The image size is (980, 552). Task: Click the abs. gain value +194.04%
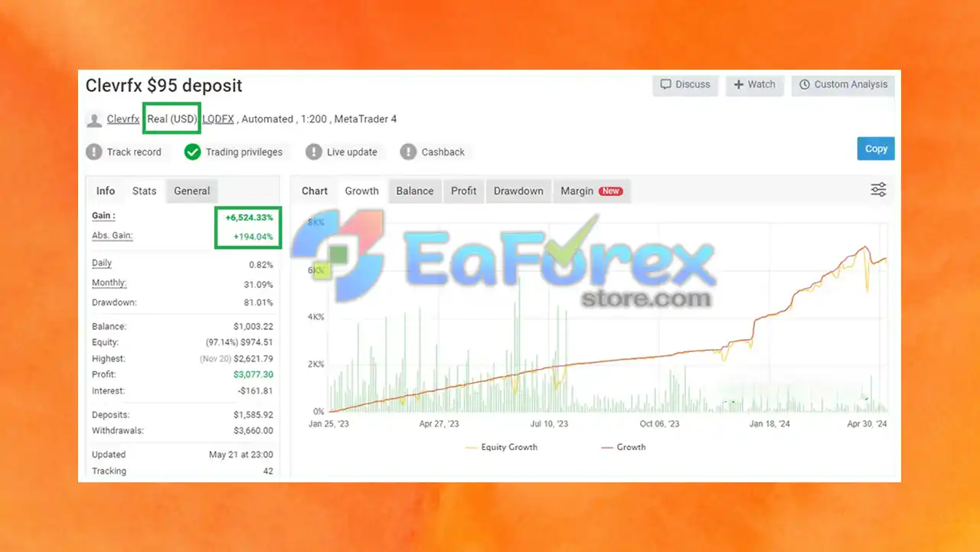pyautogui.click(x=253, y=237)
